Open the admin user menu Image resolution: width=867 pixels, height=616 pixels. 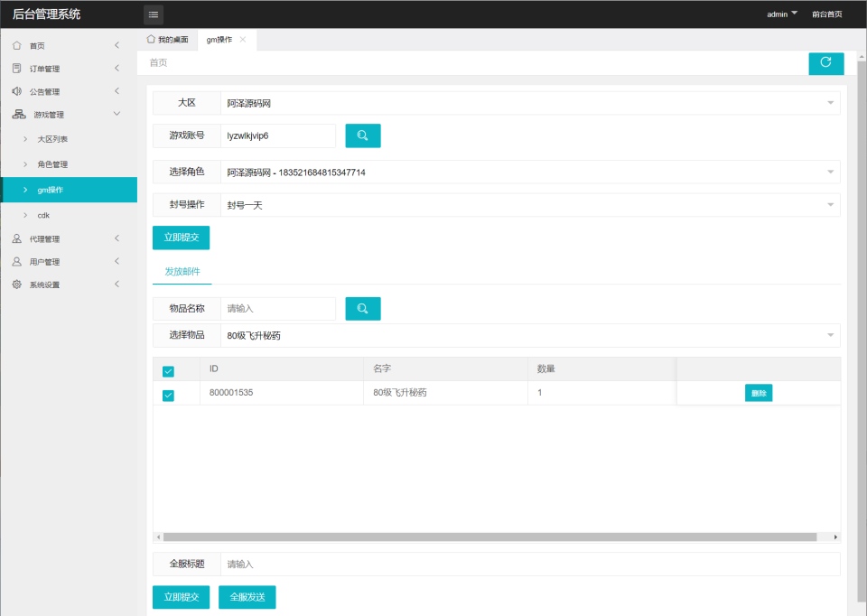tap(781, 14)
